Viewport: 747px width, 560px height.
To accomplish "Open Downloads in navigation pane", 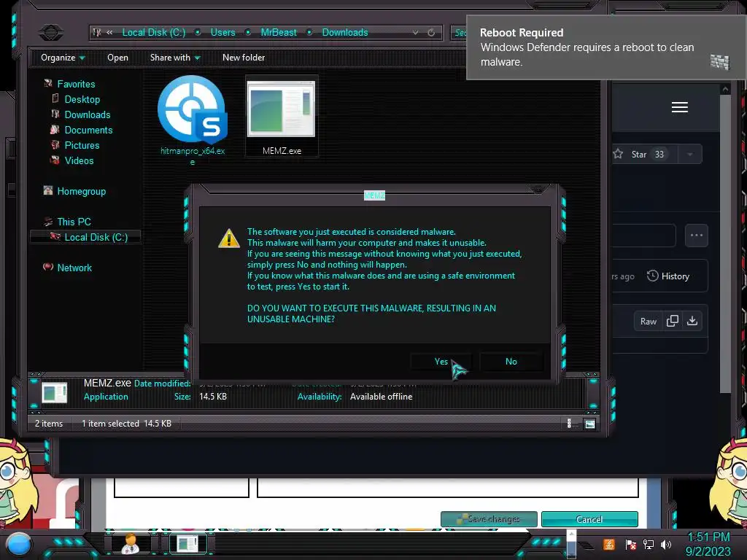I will [88, 114].
